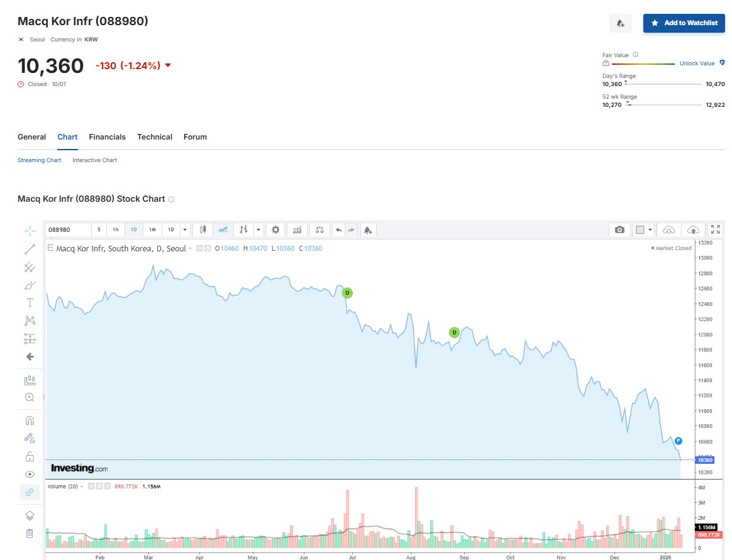Toggle the sync drawings link icon
The height and width of the screenshot is (560, 732).
pos(30,492)
